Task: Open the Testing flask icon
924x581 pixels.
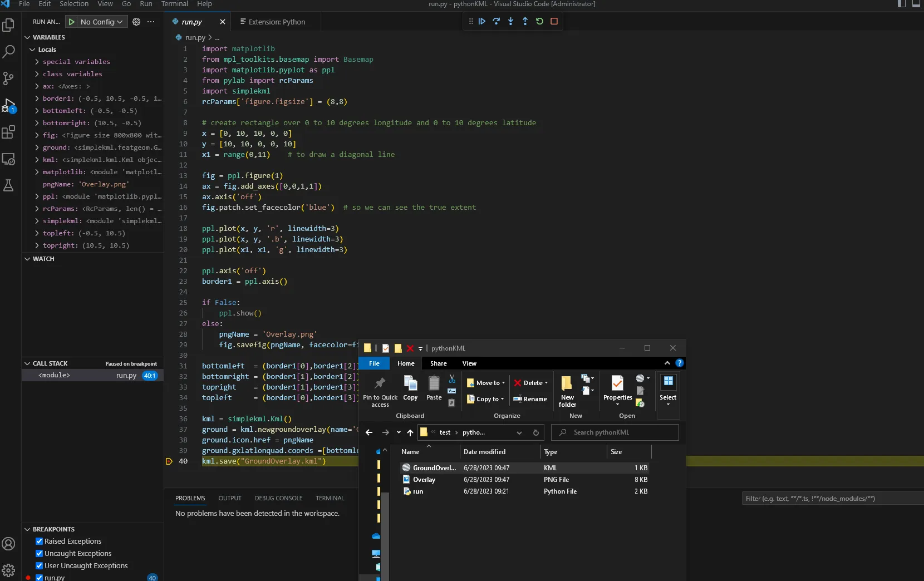Action: pyautogui.click(x=8, y=185)
